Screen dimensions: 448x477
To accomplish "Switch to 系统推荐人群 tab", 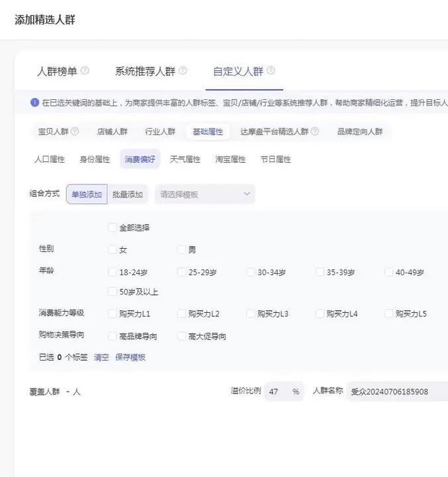I will (145, 71).
